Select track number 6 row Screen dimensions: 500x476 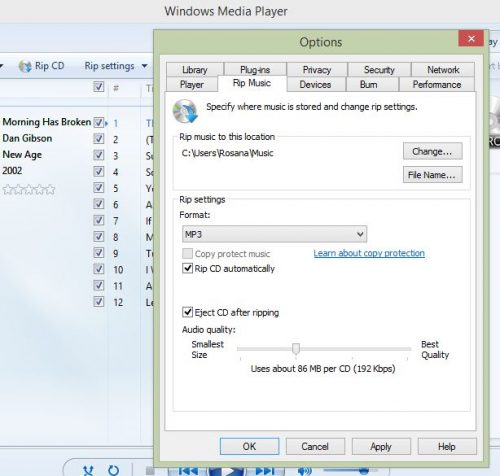(x=116, y=204)
